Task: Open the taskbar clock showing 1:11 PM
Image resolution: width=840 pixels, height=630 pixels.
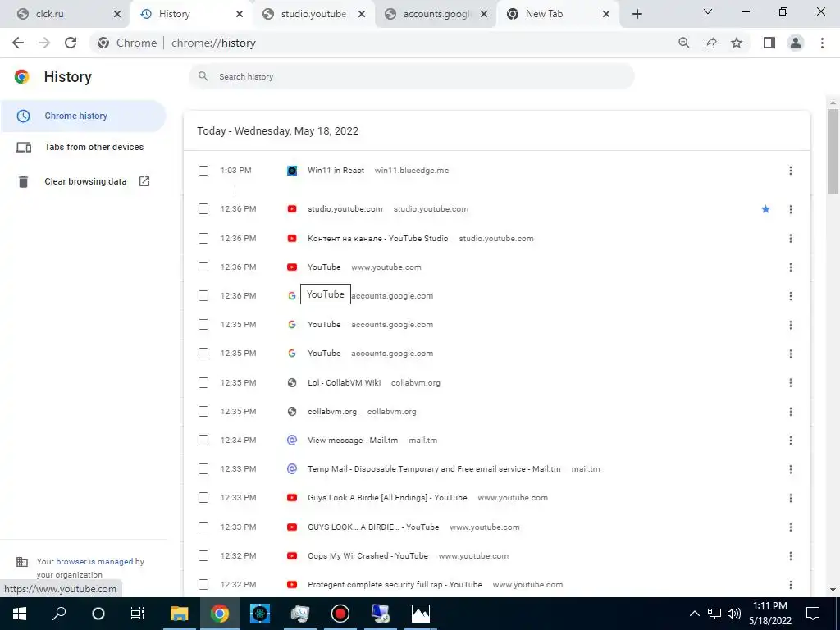Action: pos(769,614)
